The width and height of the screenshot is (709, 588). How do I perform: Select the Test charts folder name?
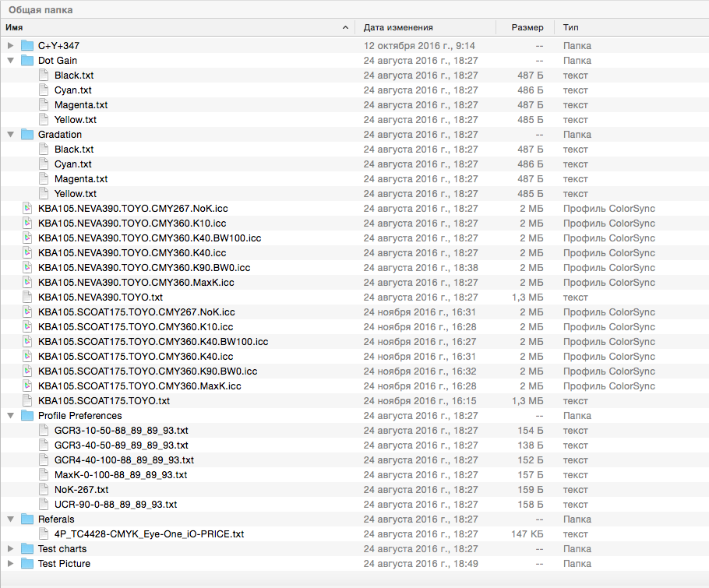pos(62,549)
